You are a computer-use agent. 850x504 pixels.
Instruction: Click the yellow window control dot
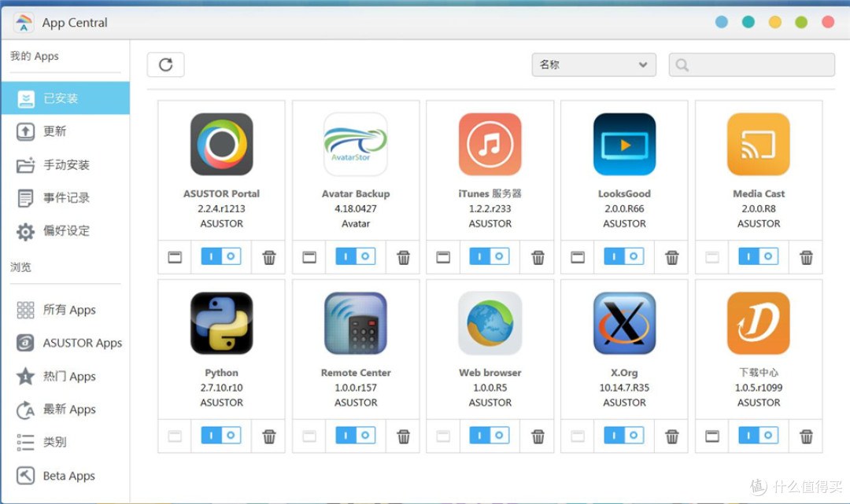click(x=774, y=22)
